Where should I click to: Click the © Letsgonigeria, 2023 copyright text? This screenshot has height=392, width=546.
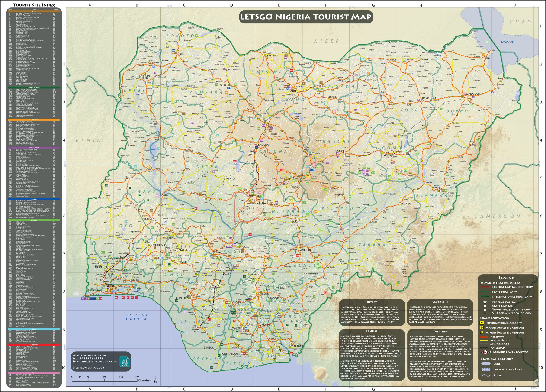point(88,367)
